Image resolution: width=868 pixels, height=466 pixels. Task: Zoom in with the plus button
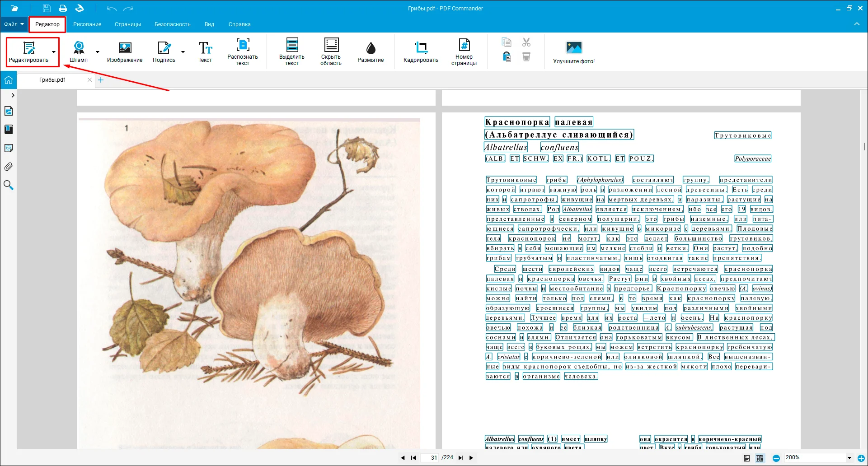[861, 458]
